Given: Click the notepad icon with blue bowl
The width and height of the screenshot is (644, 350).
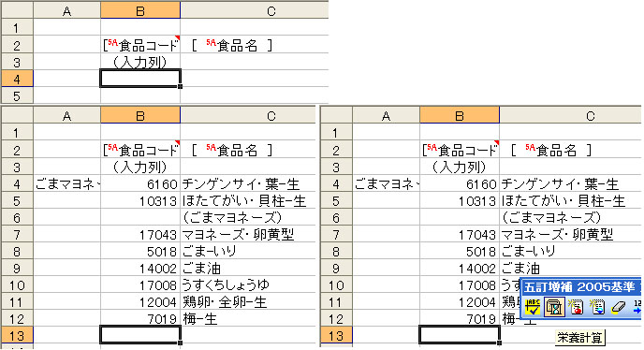Looking at the screenshot, I should pos(597,307).
